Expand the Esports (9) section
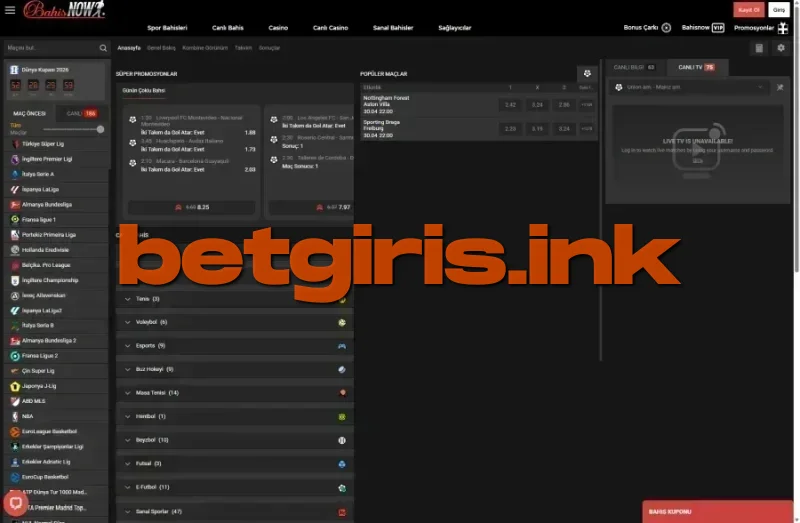The image size is (800, 523). [x=235, y=346]
